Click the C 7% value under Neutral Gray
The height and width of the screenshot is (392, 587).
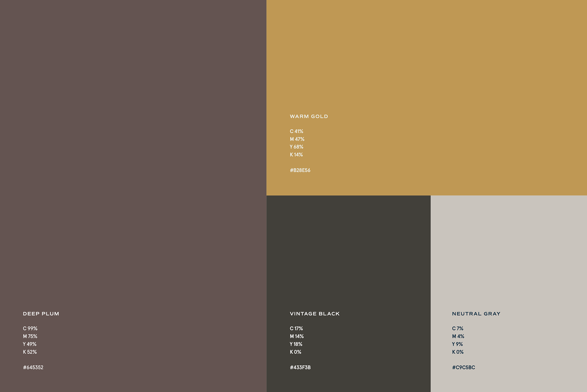(457, 328)
